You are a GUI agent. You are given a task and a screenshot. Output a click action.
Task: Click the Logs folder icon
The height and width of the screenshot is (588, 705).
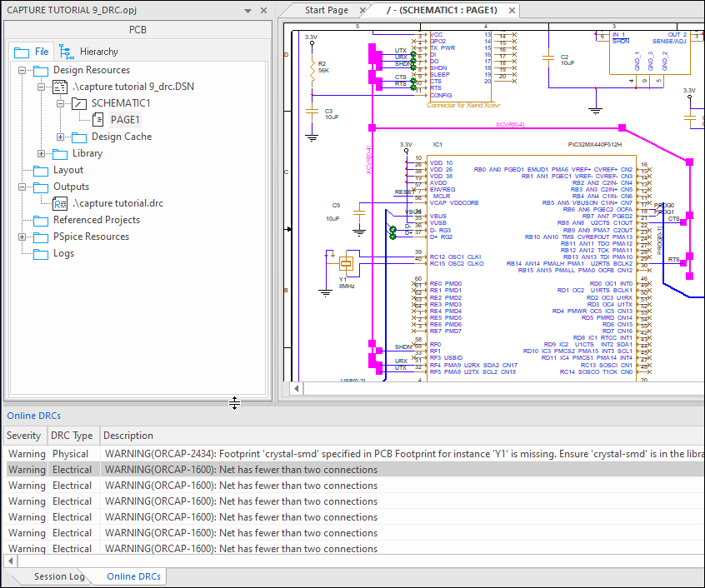[41, 254]
